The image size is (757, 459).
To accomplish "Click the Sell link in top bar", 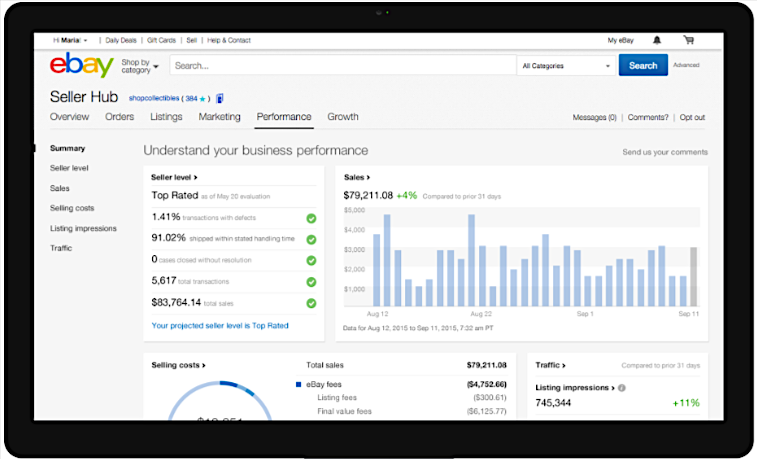I will [192, 41].
